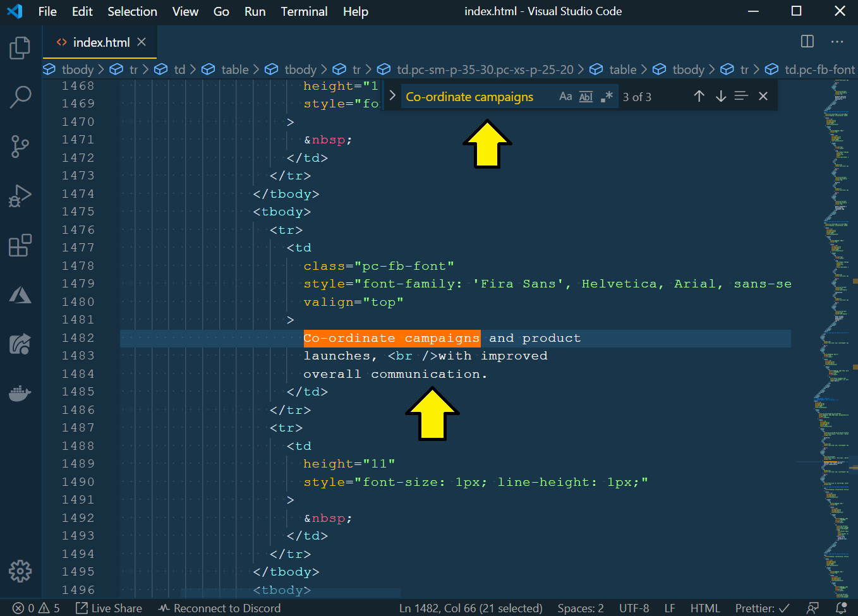Toggle Use Regular Expression in find
The width and height of the screenshot is (858, 616).
(x=607, y=97)
